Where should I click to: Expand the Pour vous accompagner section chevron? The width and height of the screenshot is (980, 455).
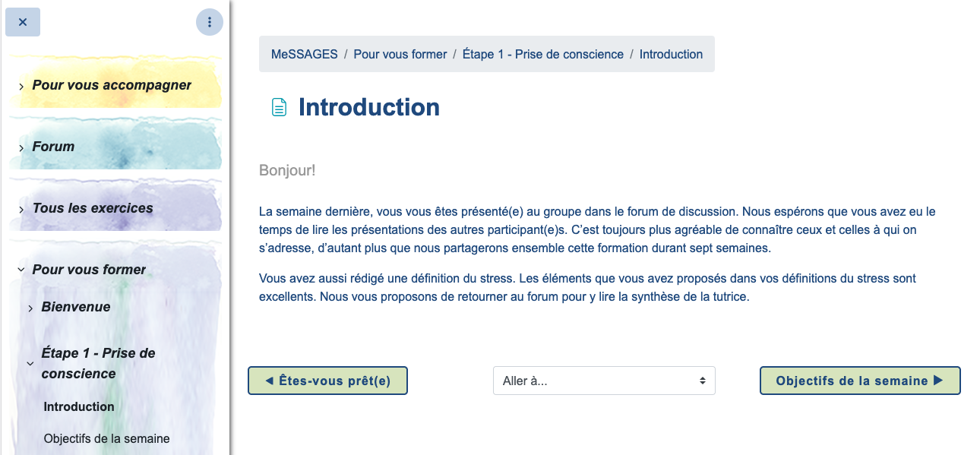(21, 87)
